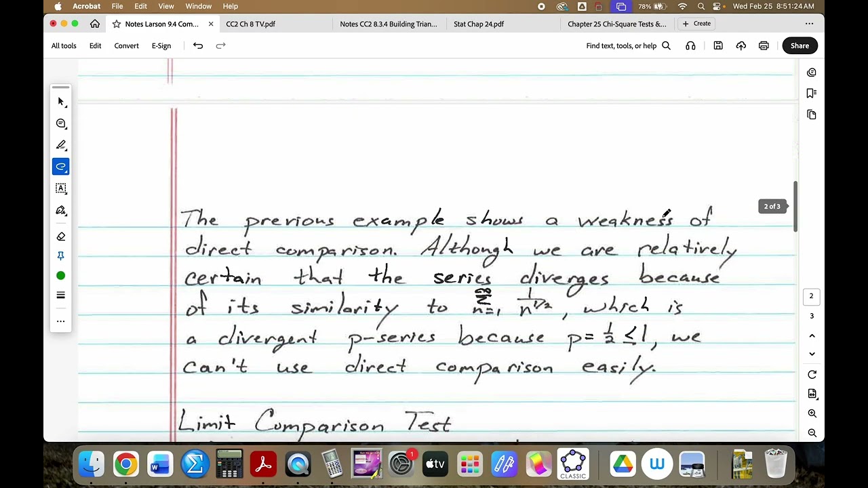This screenshot has height=488, width=868.
Task: Click the upload to cloud icon
Action: (x=741, y=45)
